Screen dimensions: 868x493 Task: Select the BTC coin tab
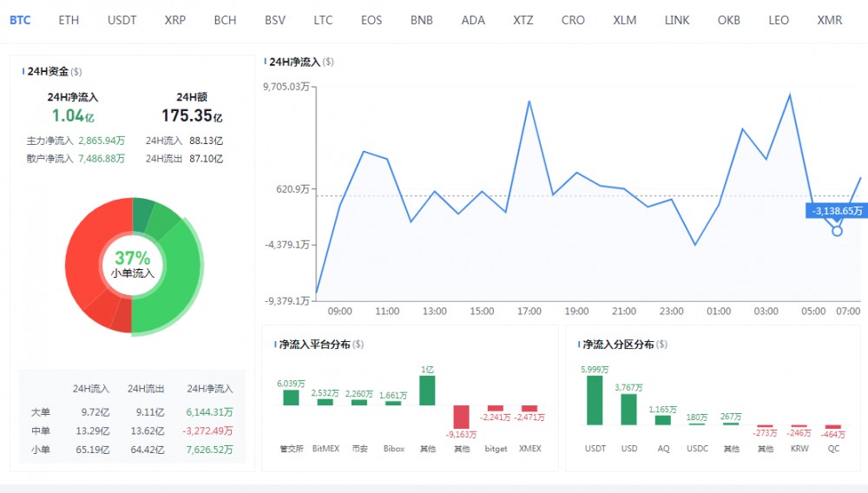[20, 20]
